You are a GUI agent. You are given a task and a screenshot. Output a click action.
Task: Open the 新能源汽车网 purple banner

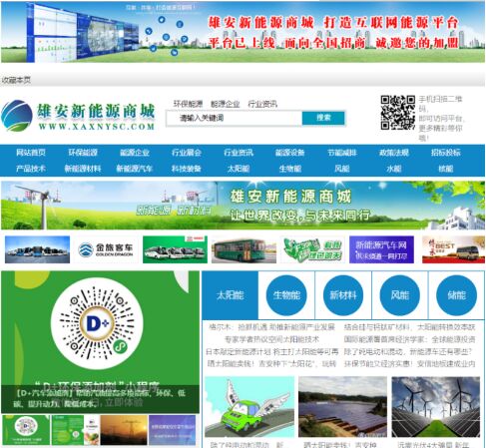pos(381,249)
